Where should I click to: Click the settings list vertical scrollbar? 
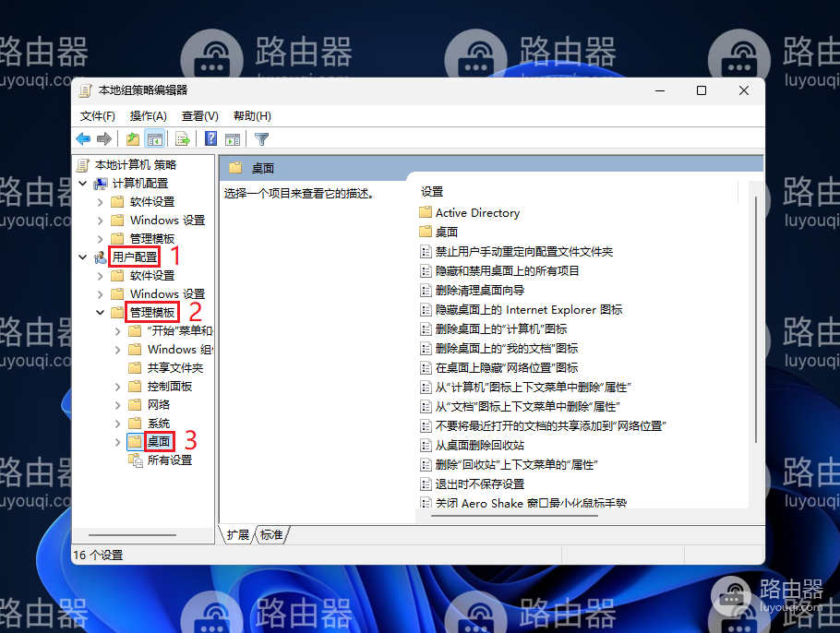click(756, 319)
